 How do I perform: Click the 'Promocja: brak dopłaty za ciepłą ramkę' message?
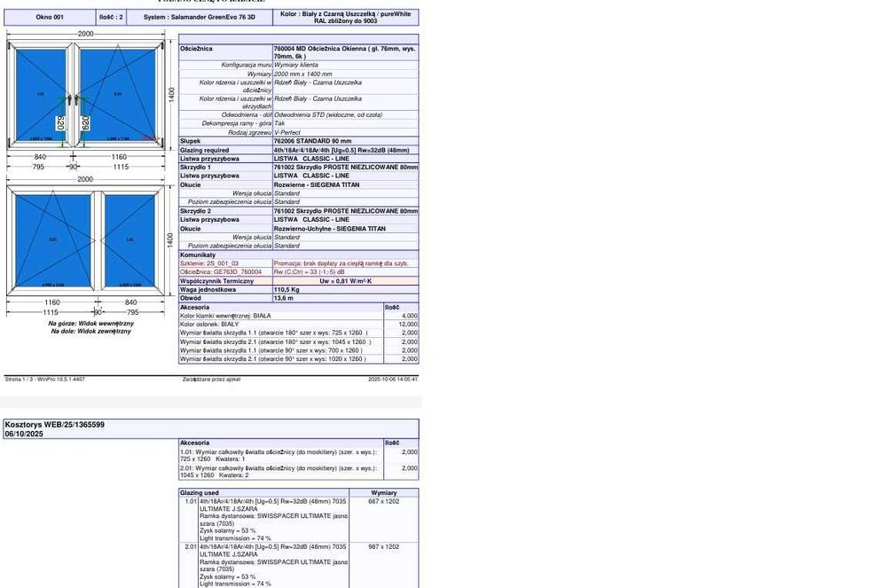click(341, 263)
